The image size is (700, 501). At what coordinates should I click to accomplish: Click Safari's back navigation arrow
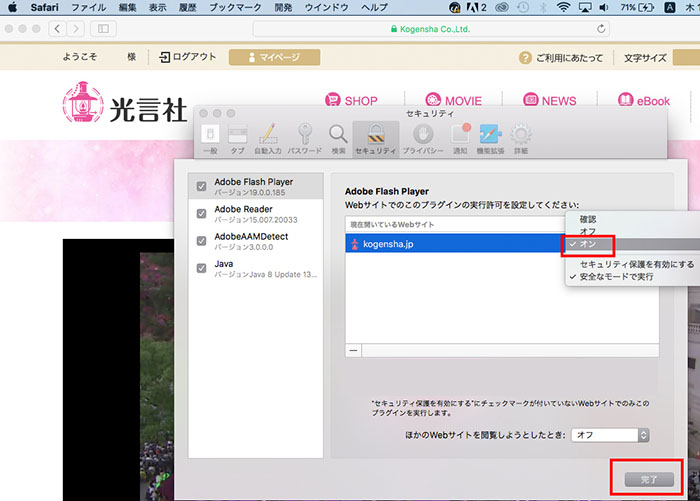click(x=57, y=29)
